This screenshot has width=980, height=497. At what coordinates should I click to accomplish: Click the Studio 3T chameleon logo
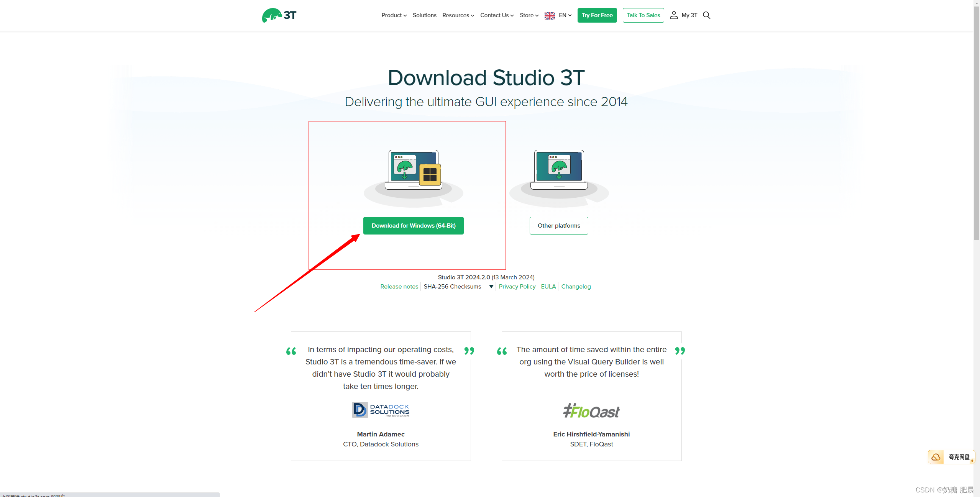279,15
